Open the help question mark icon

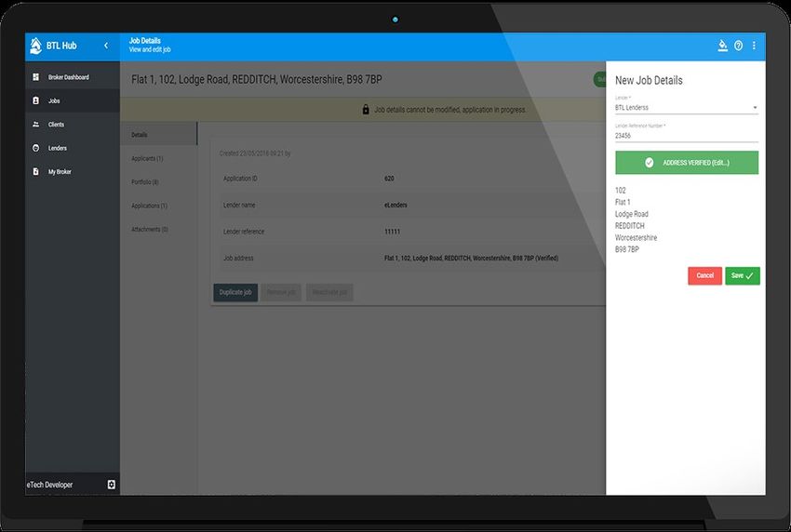click(739, 46)
